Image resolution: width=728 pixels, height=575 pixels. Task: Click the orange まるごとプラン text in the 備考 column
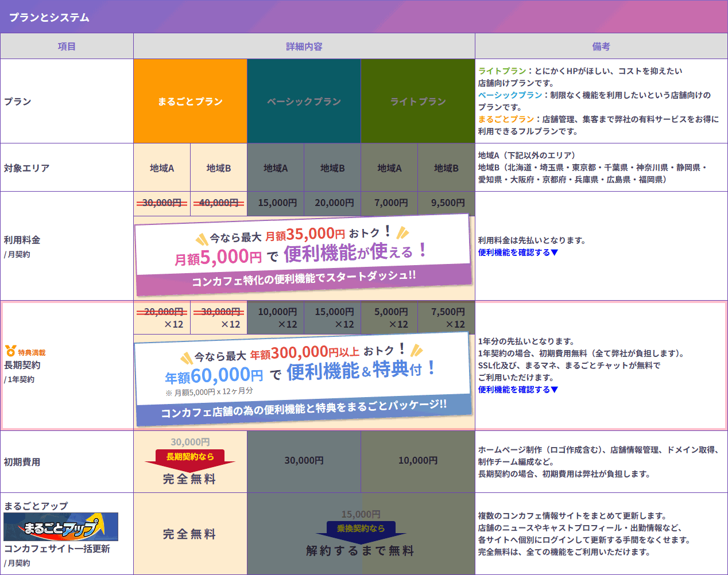coord(506,119)
